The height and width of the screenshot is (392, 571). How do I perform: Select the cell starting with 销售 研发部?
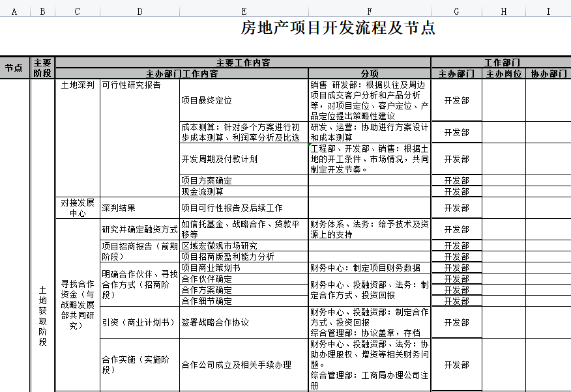coord(370,100)
